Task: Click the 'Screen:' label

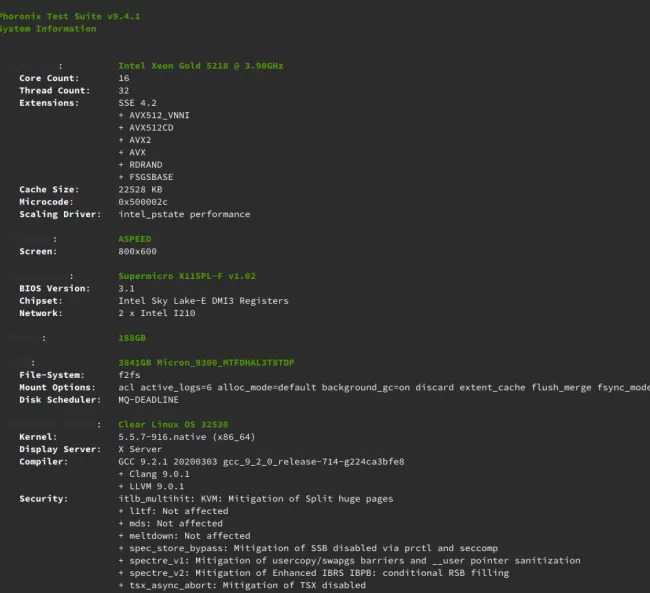Action: (38, 251)
